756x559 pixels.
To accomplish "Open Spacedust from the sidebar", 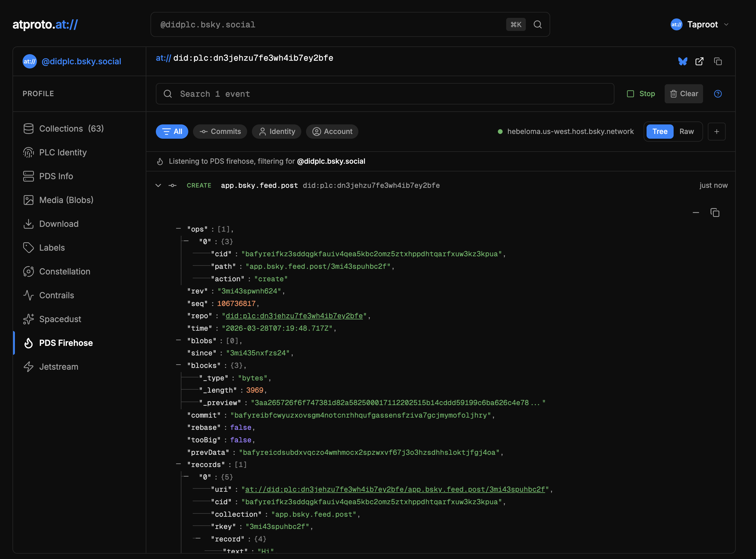I will [x=60, y=319].
